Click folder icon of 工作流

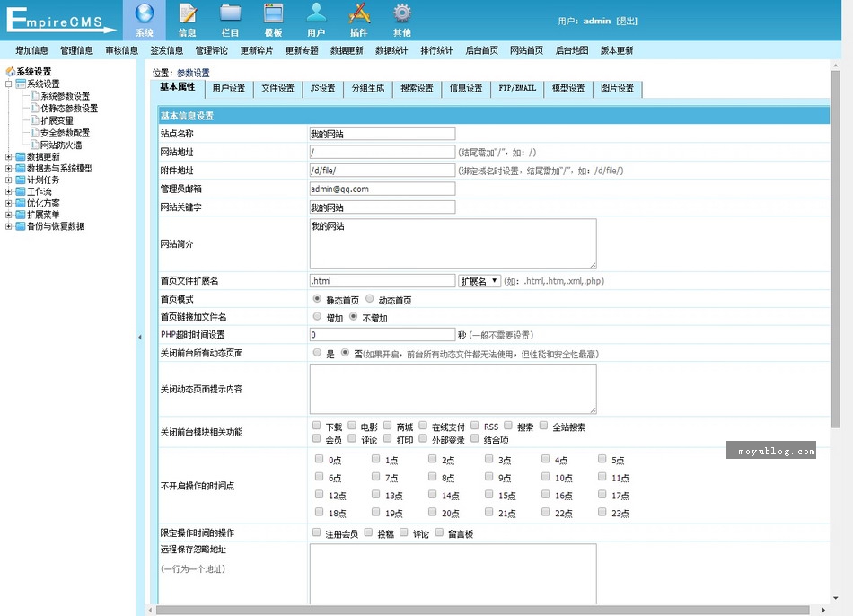(x=20, y=191)
